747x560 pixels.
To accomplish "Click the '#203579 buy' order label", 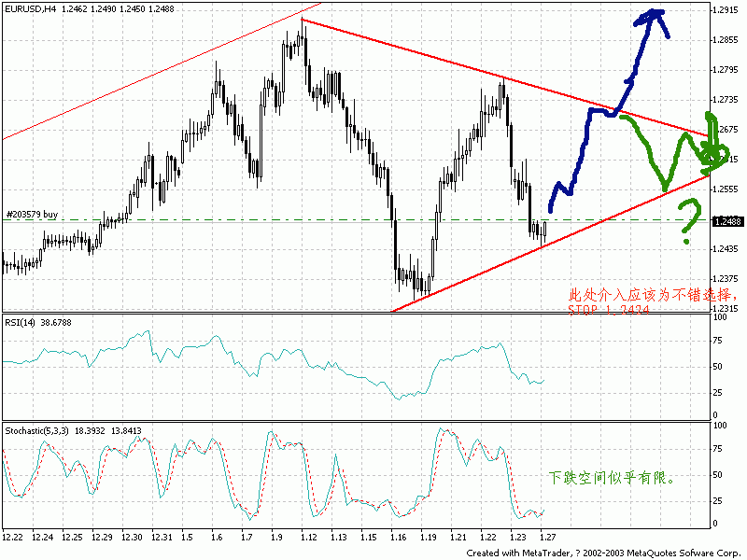I will [x=33, y=215].
